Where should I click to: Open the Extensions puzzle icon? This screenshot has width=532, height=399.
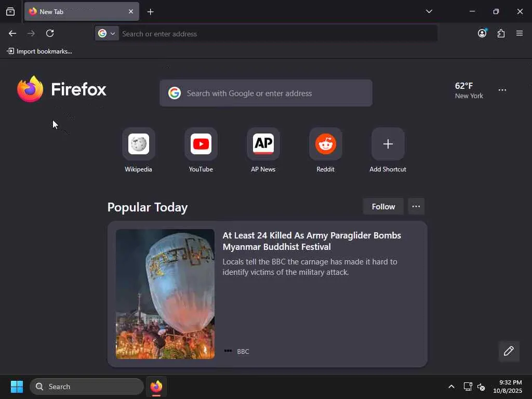point(501,33)
